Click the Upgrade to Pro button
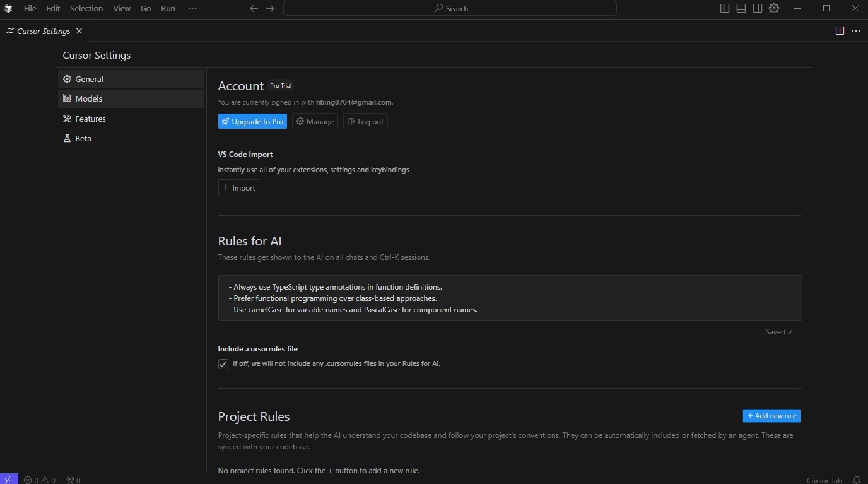Screen dimensions: 868x484 pos(252,121)
